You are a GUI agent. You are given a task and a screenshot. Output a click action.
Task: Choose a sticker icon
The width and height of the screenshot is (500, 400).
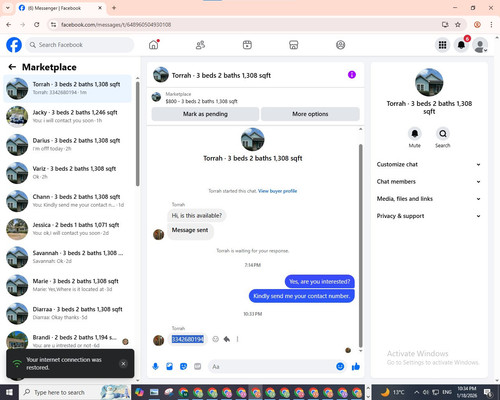click(183, 367)
